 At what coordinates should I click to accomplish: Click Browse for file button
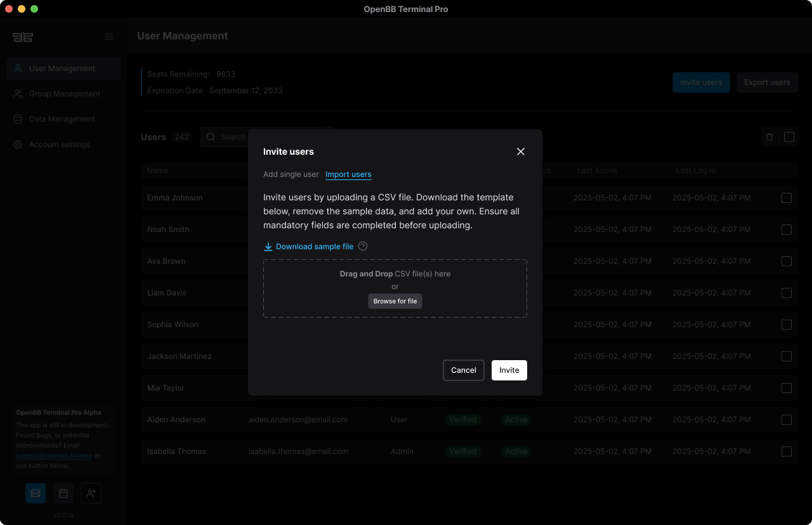tap(395, 301)
